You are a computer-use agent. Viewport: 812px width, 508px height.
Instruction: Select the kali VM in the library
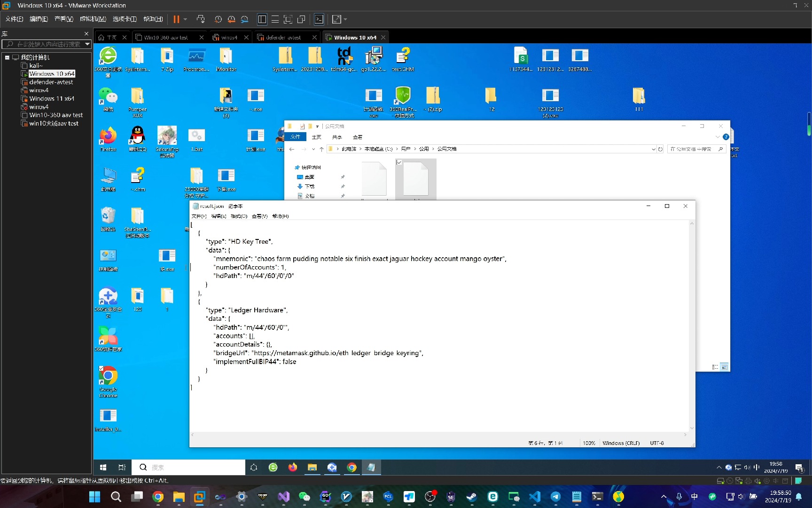tap(36, 66)
